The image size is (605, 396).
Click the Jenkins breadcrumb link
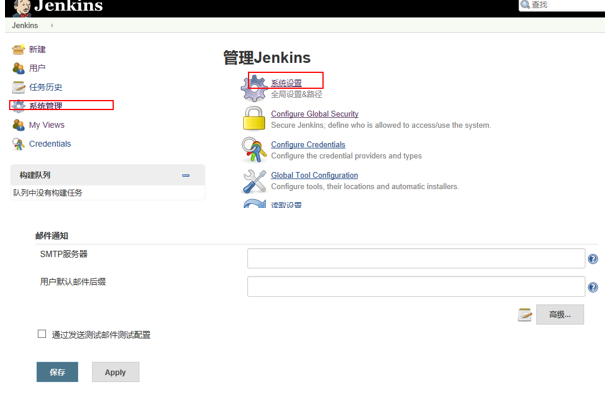25,25
